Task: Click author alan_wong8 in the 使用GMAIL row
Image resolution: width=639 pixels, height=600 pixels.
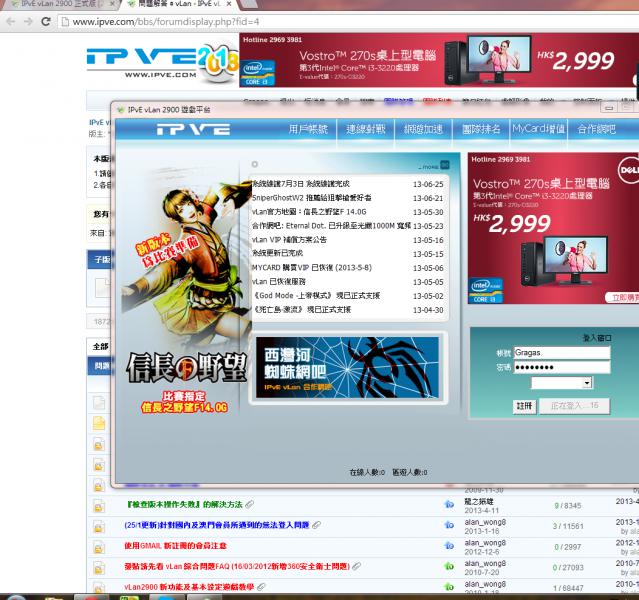Action: point(485,543)
